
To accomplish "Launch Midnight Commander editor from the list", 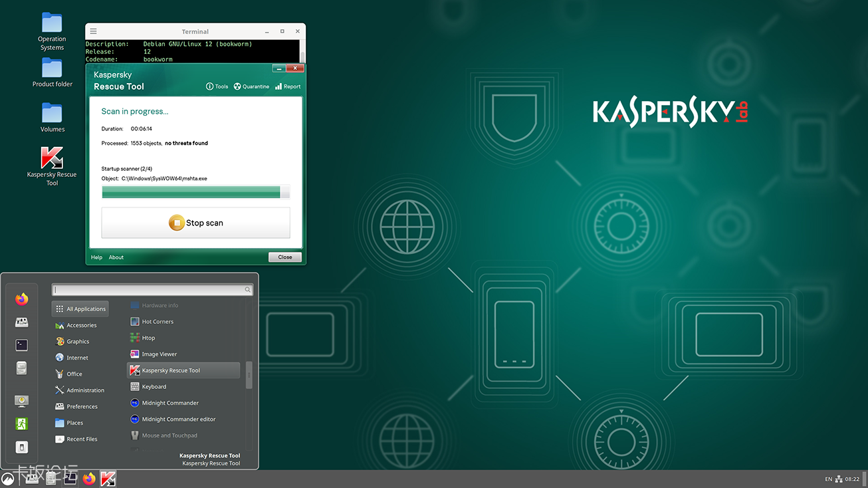I will tap(183, 420).
